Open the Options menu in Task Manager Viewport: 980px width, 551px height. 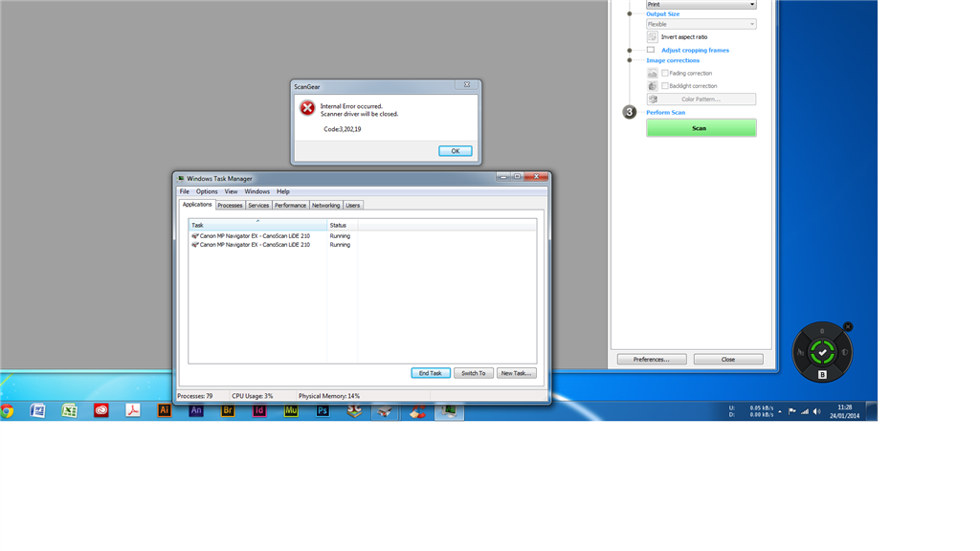(207, 191)
